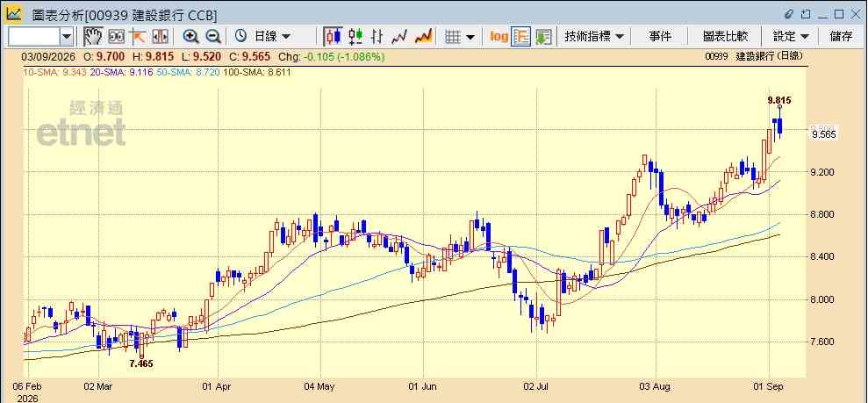Switch to OHLC bar chart type
This screenshot has height=403, width=868.
[377, 37]
